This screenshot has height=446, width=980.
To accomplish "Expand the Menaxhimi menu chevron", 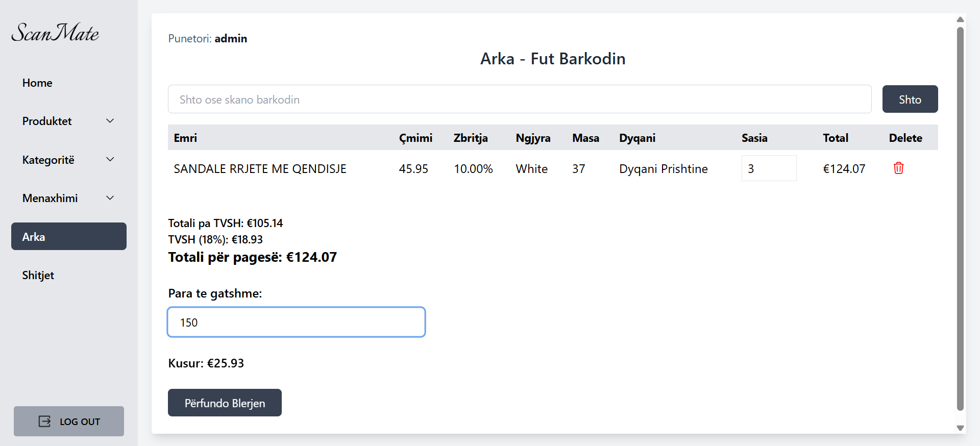I will (110, 198).
